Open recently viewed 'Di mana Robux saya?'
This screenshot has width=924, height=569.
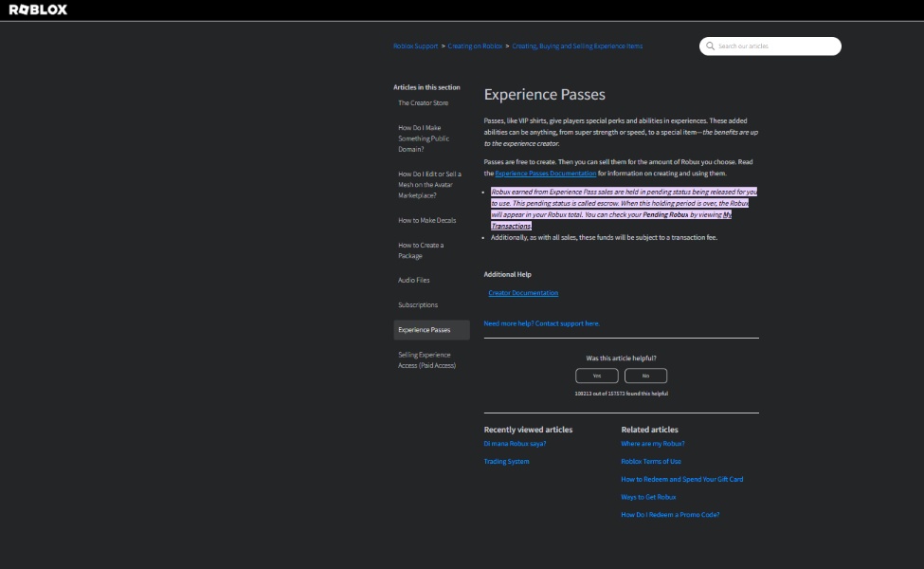(x=515, y=444)
